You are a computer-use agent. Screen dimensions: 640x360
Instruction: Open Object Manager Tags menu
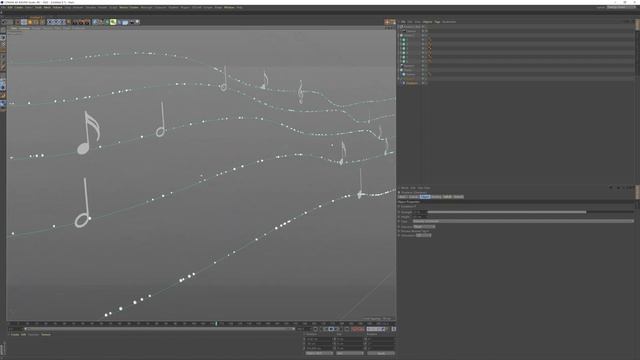point(437,22)
